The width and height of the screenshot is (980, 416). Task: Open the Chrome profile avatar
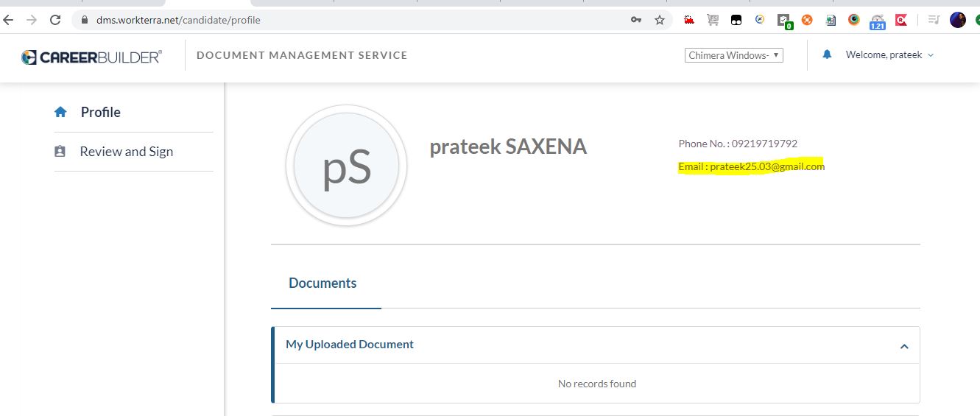pos(957,20)
